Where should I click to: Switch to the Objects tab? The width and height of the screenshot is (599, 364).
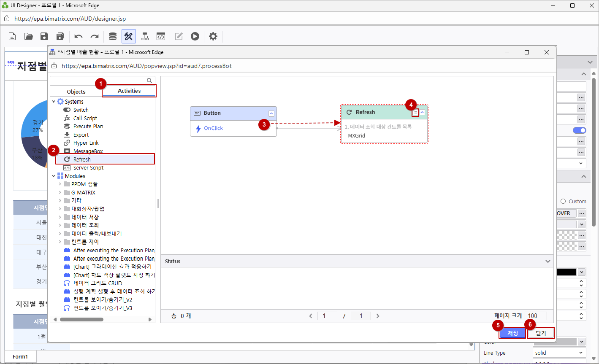[x=76, y=92]
